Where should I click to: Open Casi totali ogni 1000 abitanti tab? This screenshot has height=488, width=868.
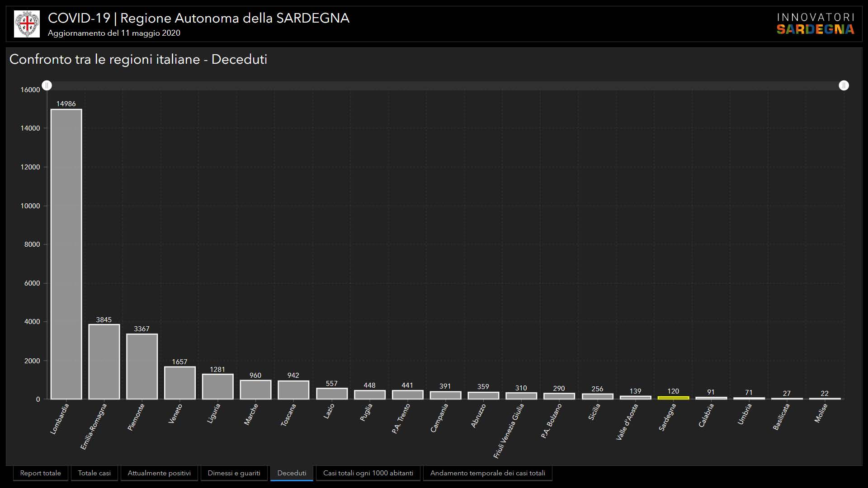point(368,473)
